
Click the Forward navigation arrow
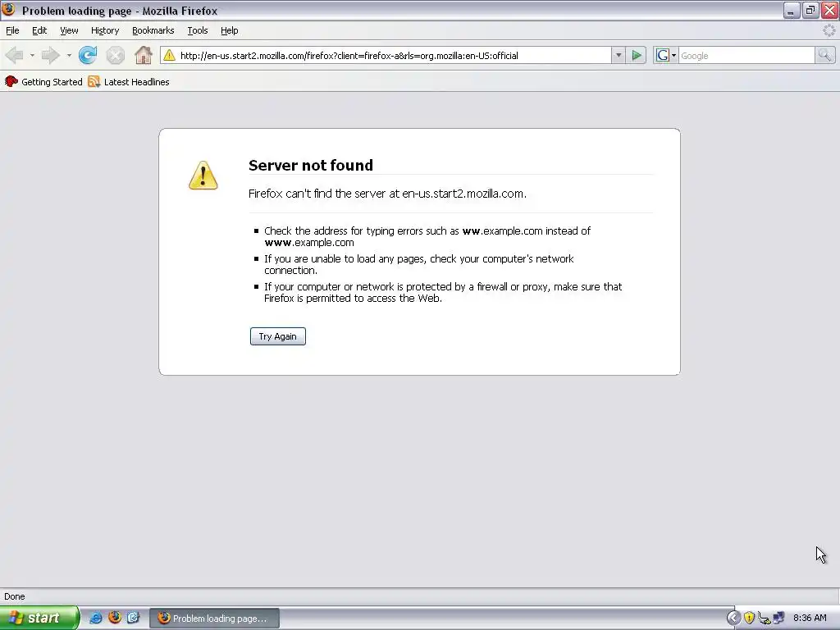(x=51, y=55)
